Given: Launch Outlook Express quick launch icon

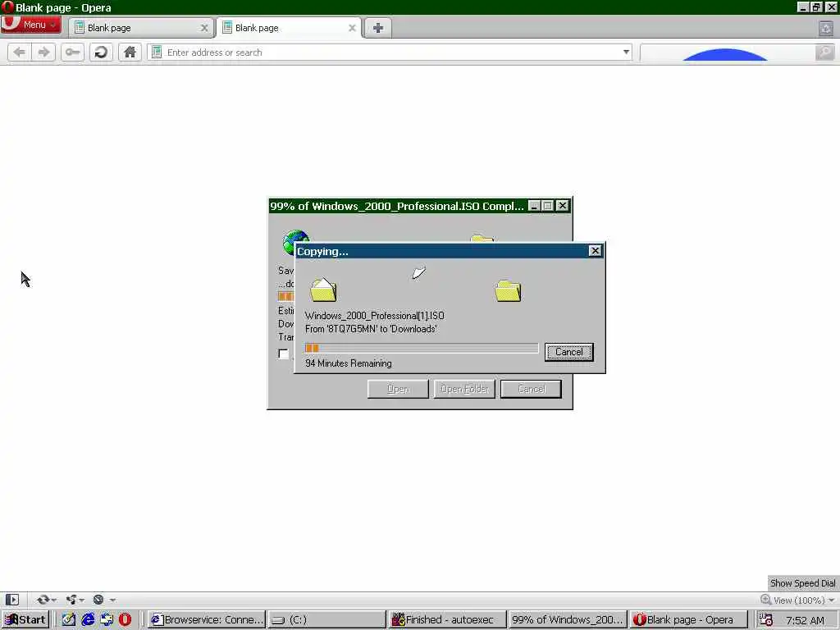Looking at the screenshot, I should pos(107,619).
